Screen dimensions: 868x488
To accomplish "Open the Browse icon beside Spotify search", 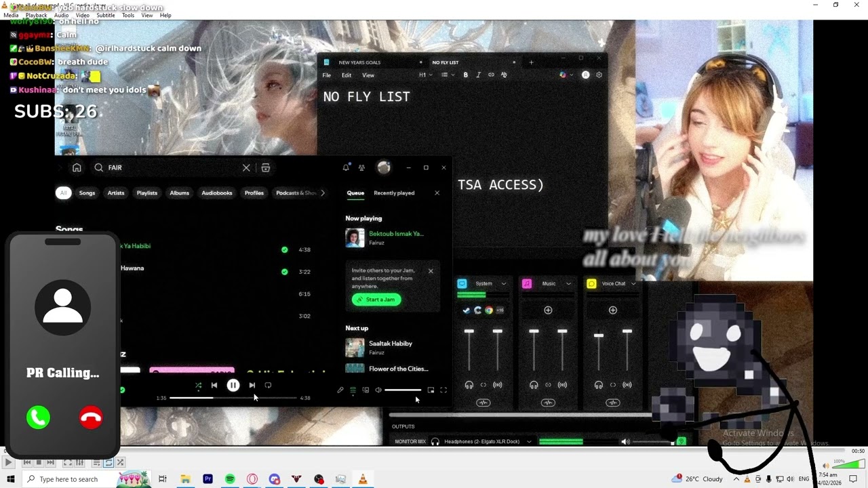I will tap(266, 167).
